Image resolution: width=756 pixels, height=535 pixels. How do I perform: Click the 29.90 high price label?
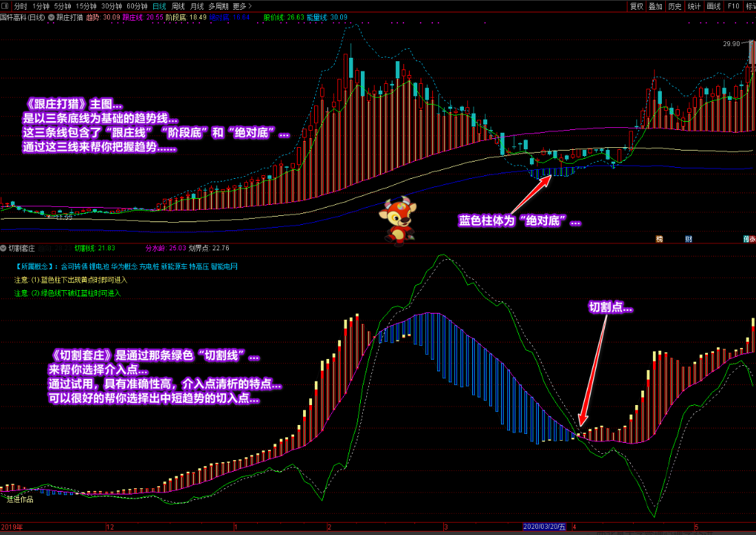click(x=731, y=44)
